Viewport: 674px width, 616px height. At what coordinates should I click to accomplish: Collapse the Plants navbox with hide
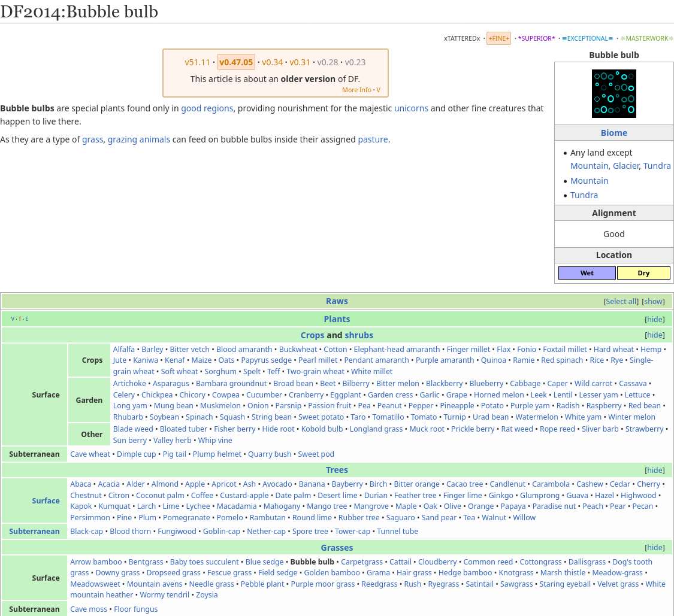pos(655,319)
